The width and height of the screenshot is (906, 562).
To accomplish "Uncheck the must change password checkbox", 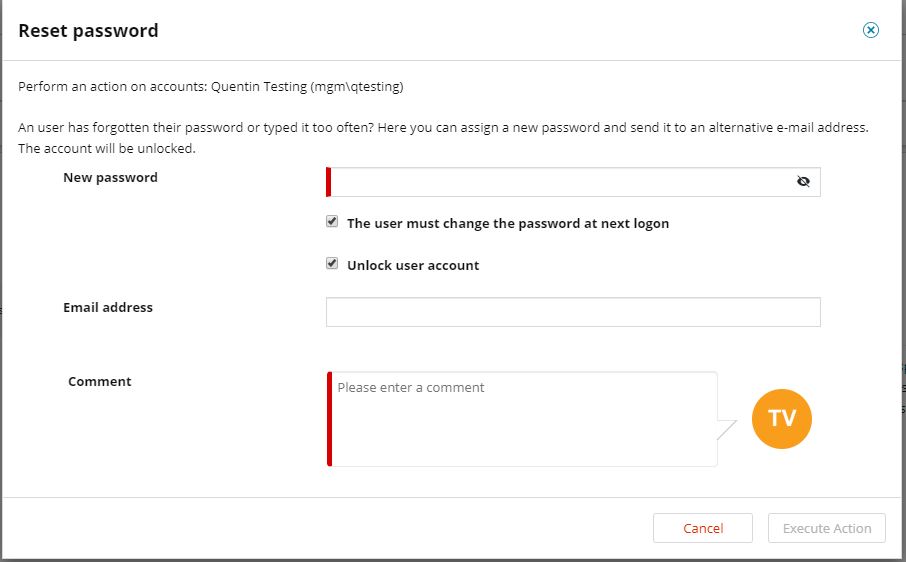I will point(332,222).
